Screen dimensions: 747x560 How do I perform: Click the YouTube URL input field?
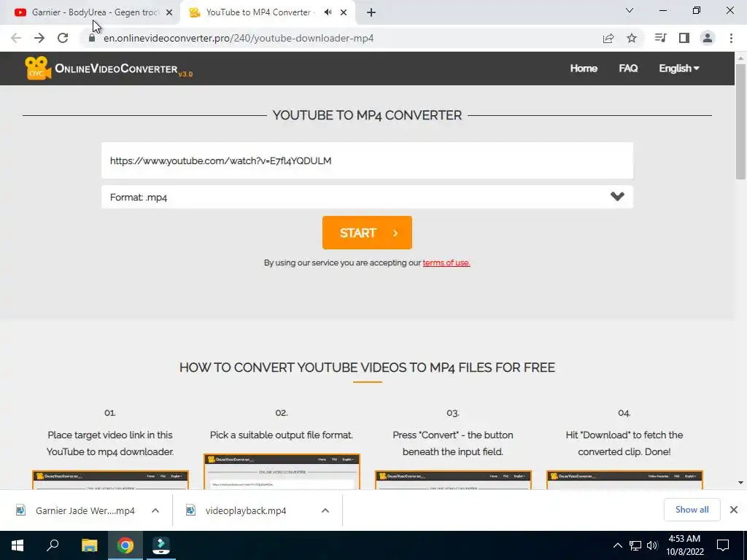tap(367, 160)
